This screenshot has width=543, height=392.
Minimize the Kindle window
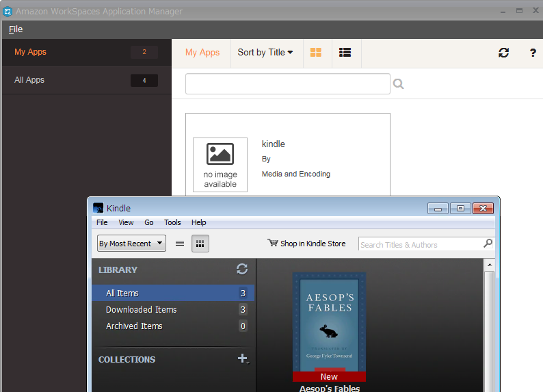coord(438,208)
